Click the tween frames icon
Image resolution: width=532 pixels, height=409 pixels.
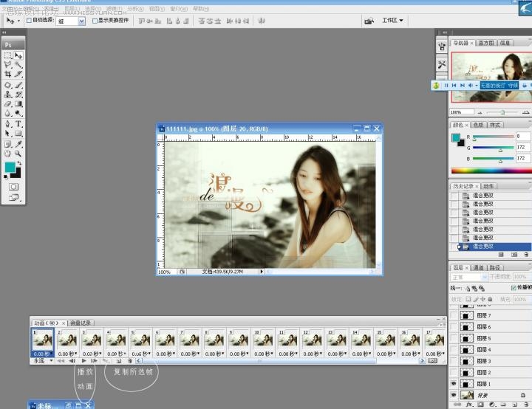106,361
